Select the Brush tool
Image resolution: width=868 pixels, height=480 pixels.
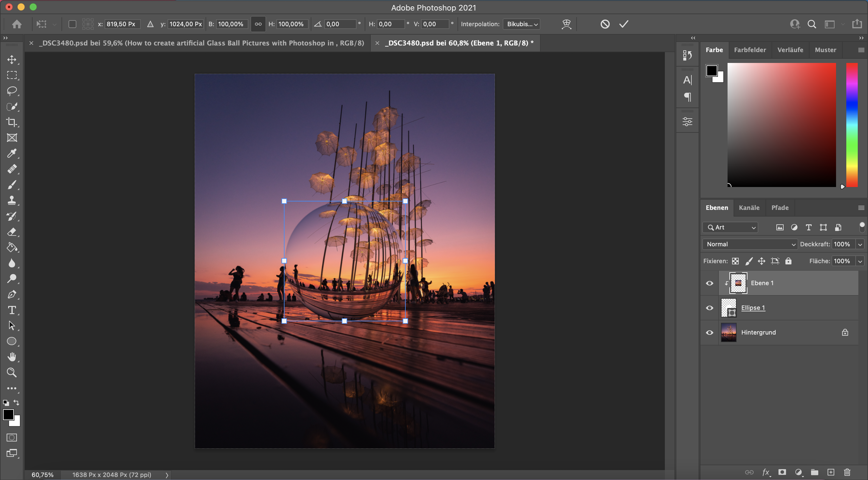[x=12, y=185]
